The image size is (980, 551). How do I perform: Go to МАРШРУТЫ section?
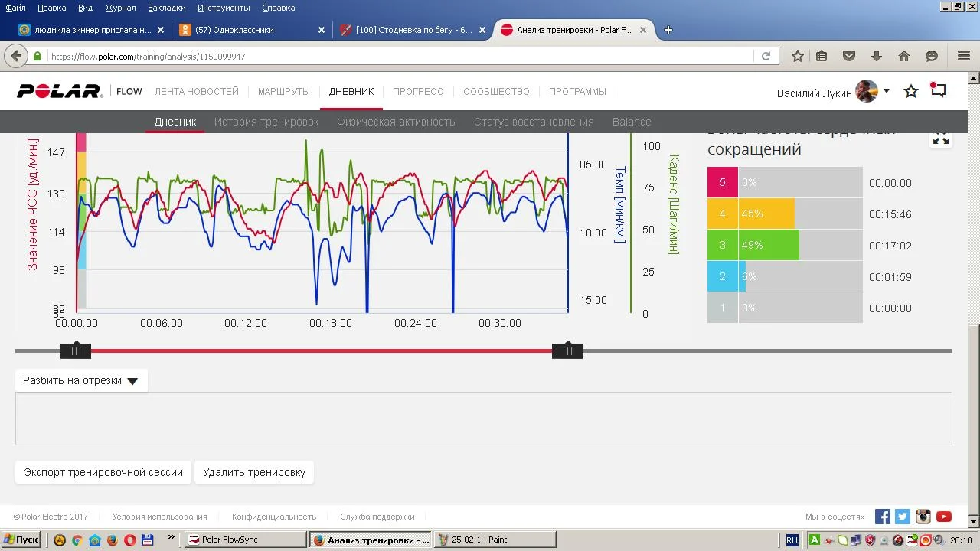284,91
